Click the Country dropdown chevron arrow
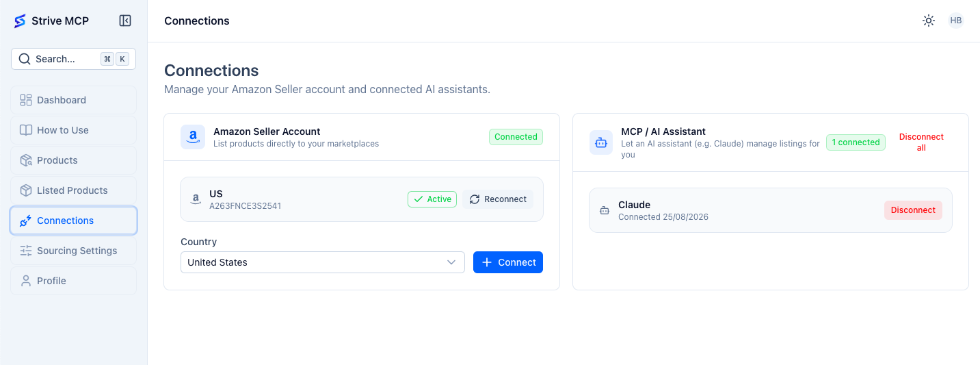This screenshot has height=365, width=980. 451,262
